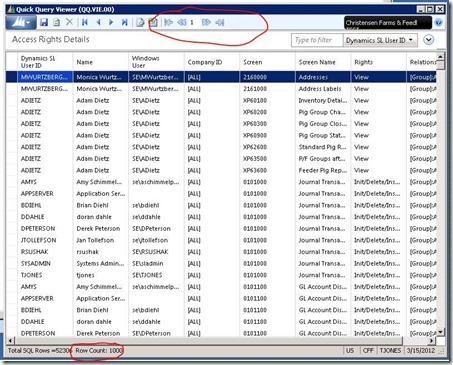Open the help icon at top right
Screen dimensions: 453x365
pyautogui.click(x=439, y=23)
